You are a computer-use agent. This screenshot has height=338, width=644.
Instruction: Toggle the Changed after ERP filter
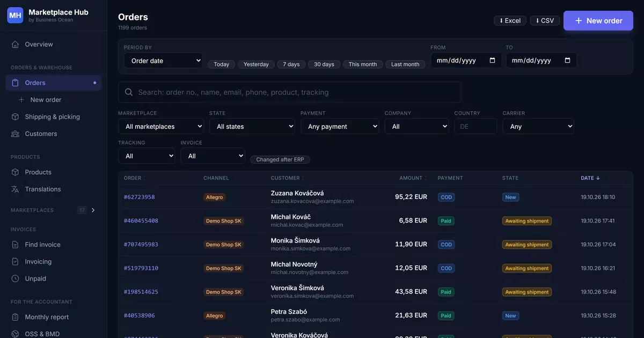pos(280,159)
